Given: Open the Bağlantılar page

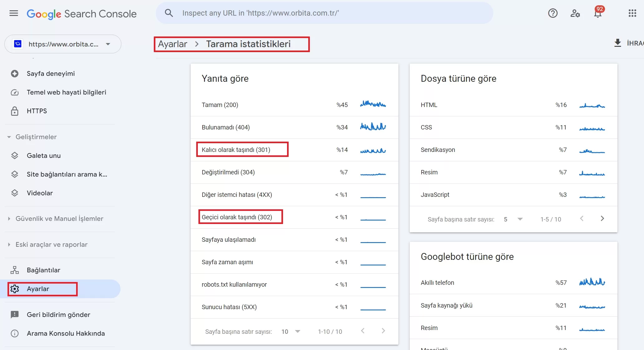Looking at the screenshot, I should click(60, 270).
